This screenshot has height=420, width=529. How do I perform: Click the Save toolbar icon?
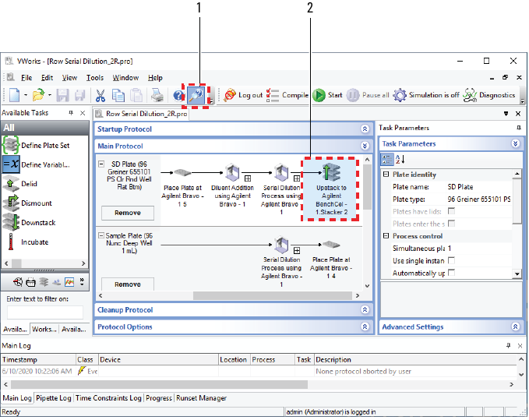[63, 95]
